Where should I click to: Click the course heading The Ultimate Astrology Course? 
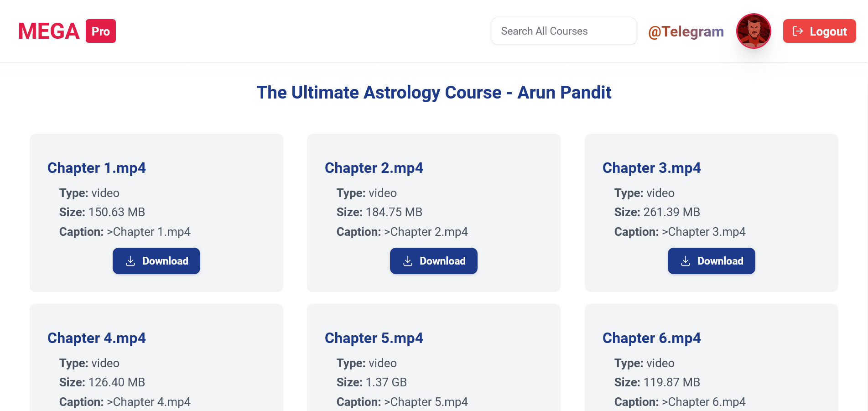(x=434, y=93)
